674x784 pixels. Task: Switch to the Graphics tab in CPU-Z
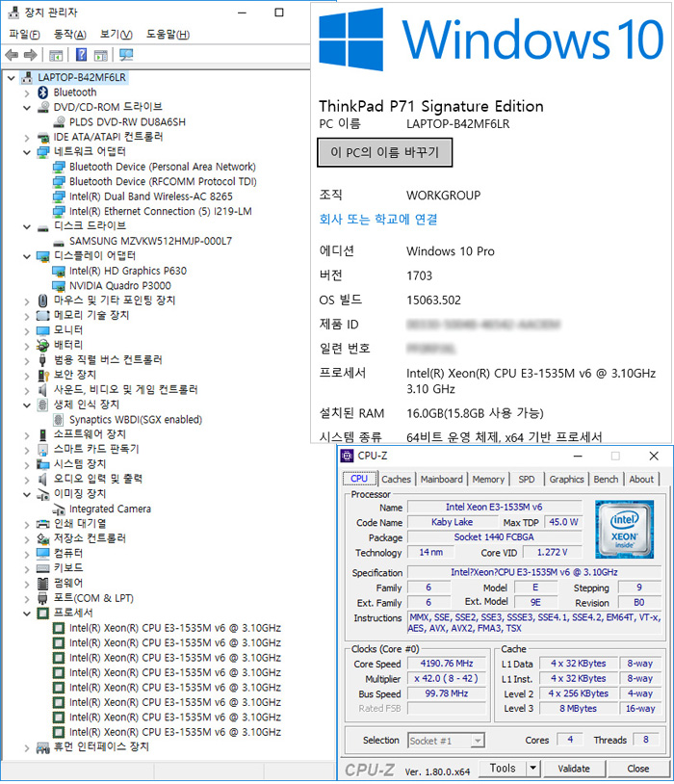(566, 479)
